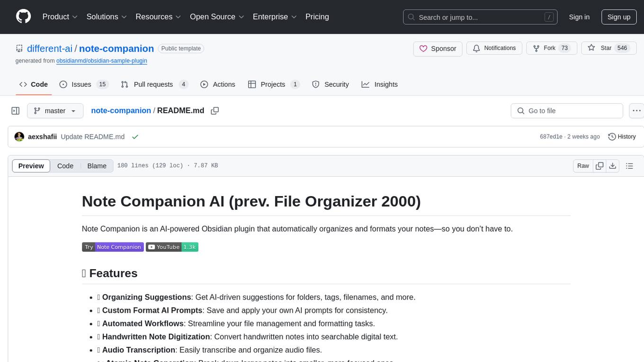
Task: Click the Pull requests count 4 badge
Action: (184, 84)
